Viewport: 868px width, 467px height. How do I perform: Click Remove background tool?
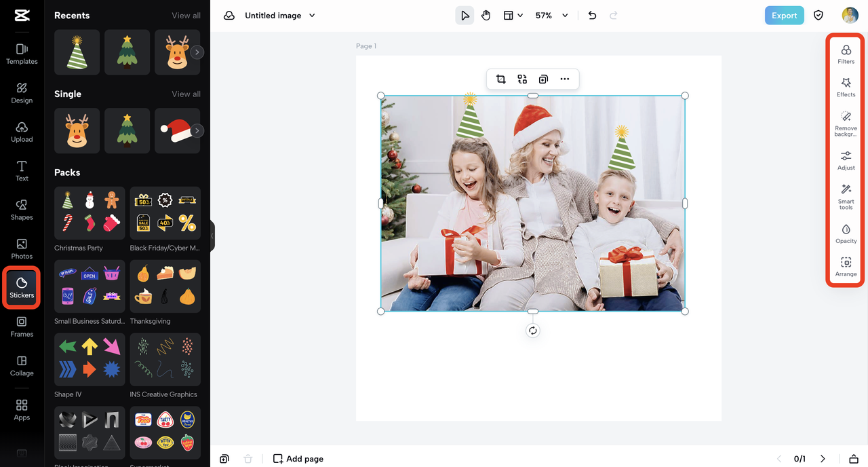(846, 124)
